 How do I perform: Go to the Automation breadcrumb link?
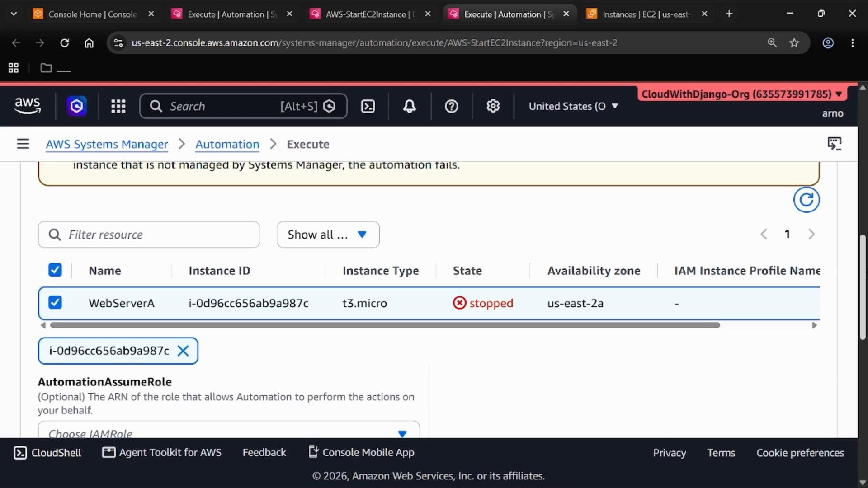tap(227, 144)
